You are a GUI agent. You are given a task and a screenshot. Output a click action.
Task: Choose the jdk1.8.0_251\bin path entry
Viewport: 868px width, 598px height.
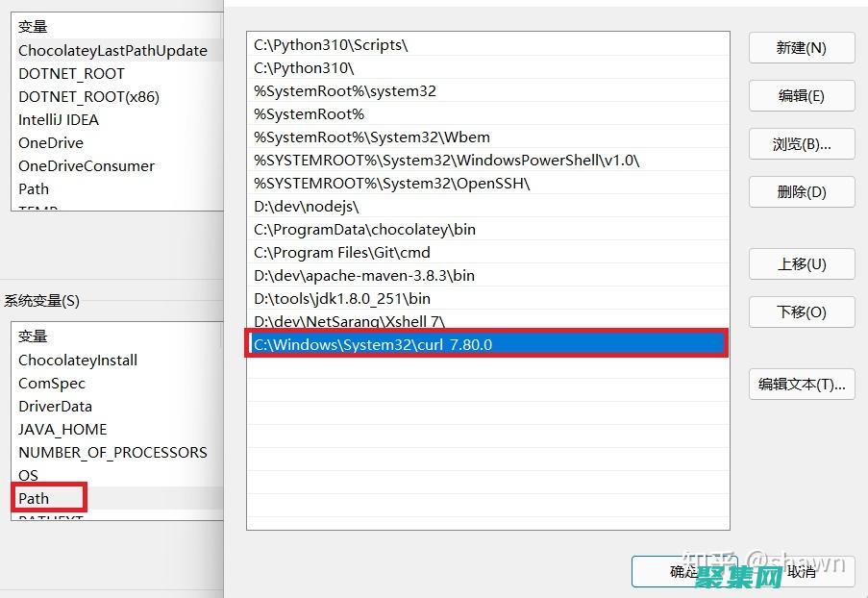[342, 299]
